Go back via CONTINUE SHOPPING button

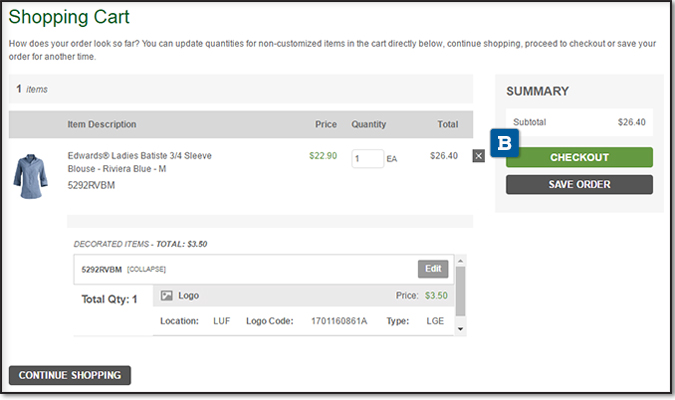tap(70, 375)
